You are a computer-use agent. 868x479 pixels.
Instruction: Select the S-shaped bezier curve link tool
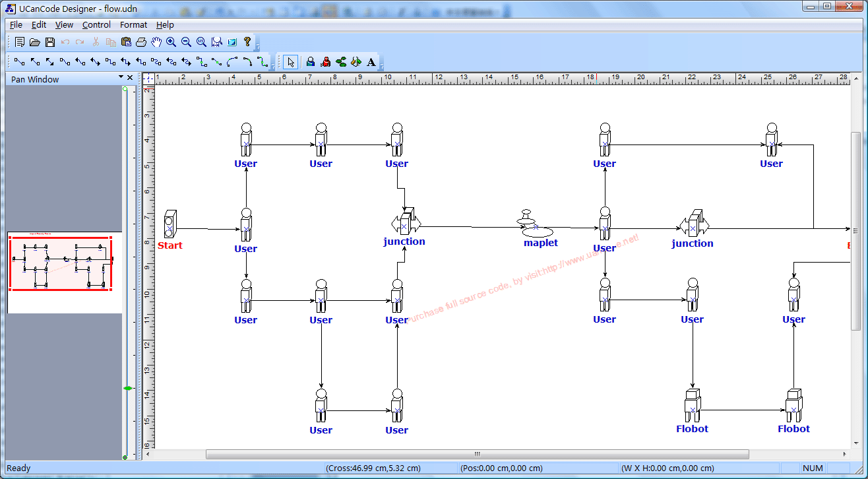click(263, 62)
